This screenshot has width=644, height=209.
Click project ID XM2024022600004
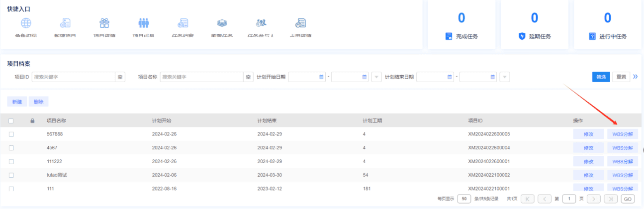(x=489, y=148)
